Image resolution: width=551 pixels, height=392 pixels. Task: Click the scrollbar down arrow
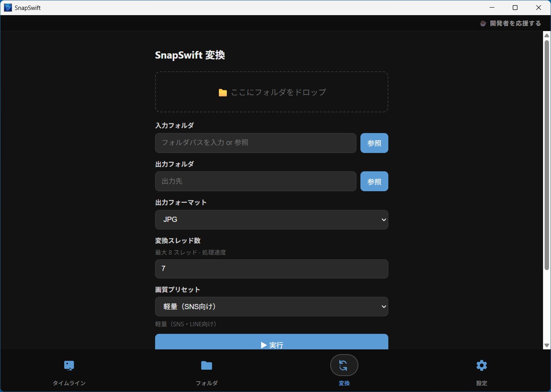pyautogui.click(x=547, y=345)
